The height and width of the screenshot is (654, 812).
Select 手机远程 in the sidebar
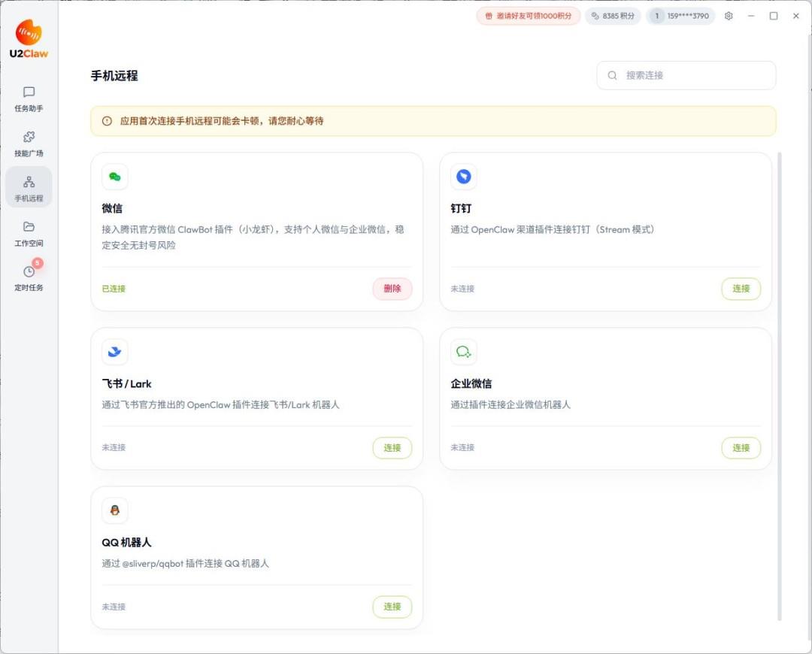pyautogui.click(x=29, y=188)
